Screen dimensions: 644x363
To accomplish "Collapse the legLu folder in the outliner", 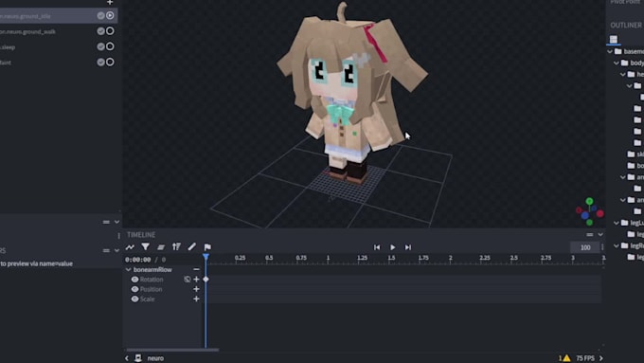I will [617, 223].
